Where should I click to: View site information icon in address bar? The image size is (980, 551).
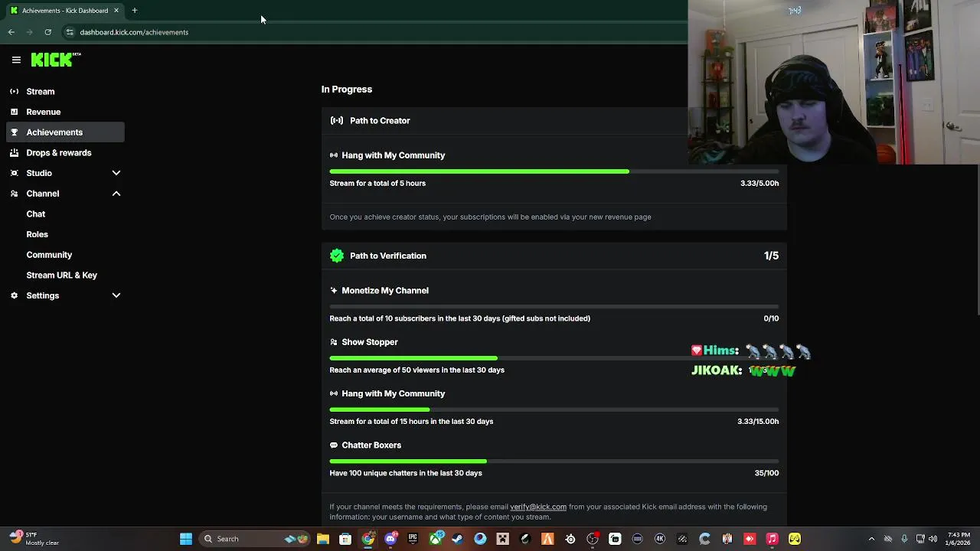click(x=70, y=32)
